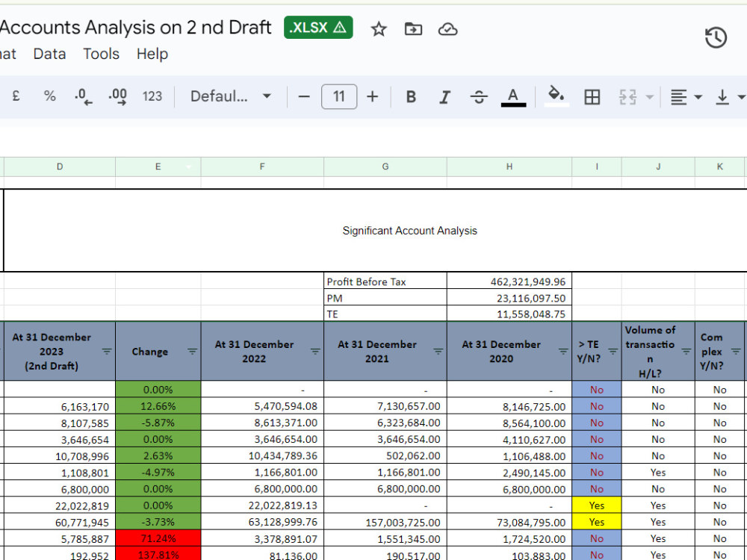The image size is (747, 560).
Task: Select column J header
Action: click(658, 167)
